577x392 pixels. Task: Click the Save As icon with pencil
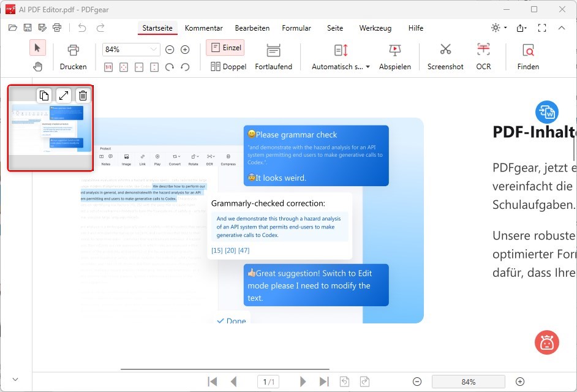tap(42, 28)
